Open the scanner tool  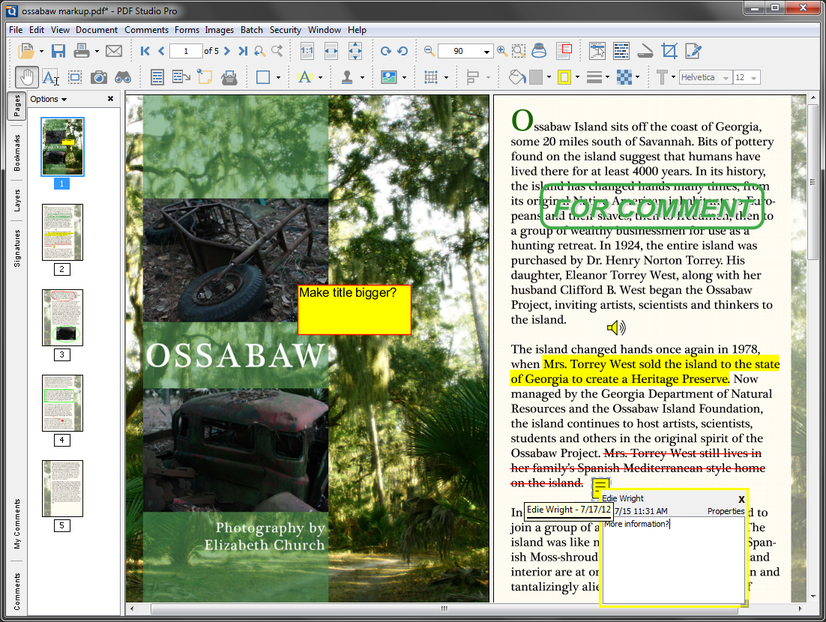pyautogui.click(x=645, y=51)
